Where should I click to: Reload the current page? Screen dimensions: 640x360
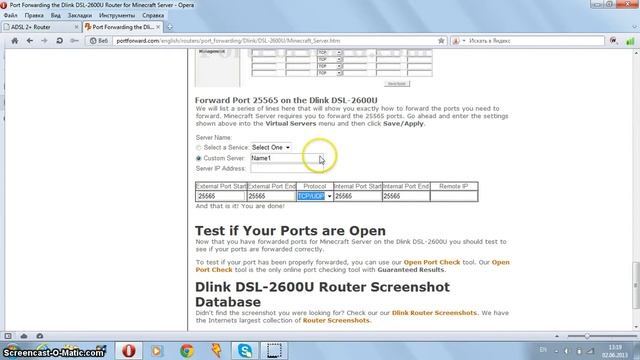(x=59, y=41)
